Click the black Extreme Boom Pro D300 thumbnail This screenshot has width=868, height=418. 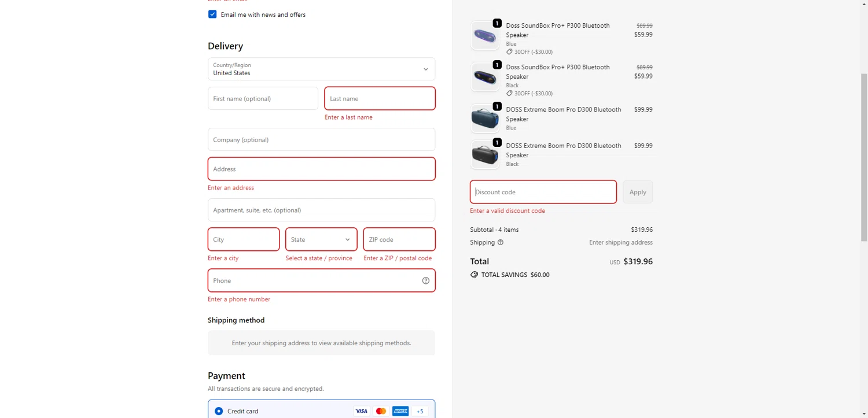click(484, 155)
